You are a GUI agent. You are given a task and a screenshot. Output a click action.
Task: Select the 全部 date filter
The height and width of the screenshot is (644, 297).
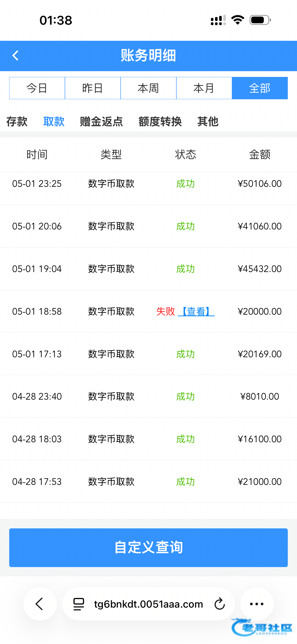(260, 88)
